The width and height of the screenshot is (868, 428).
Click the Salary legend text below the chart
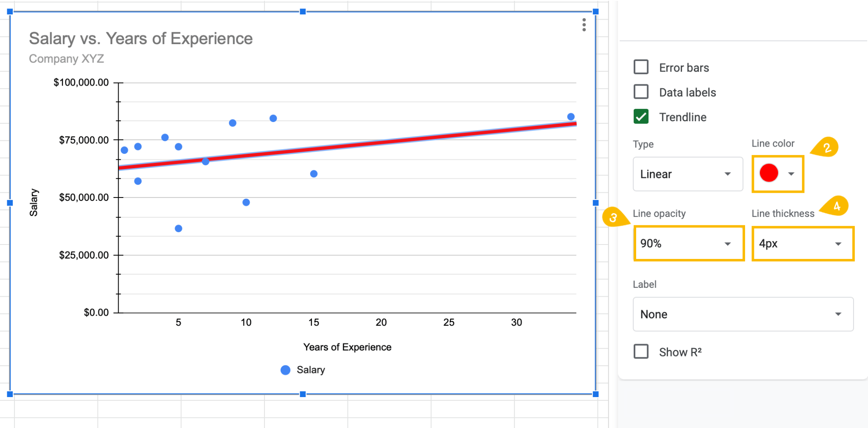[311, 370]
